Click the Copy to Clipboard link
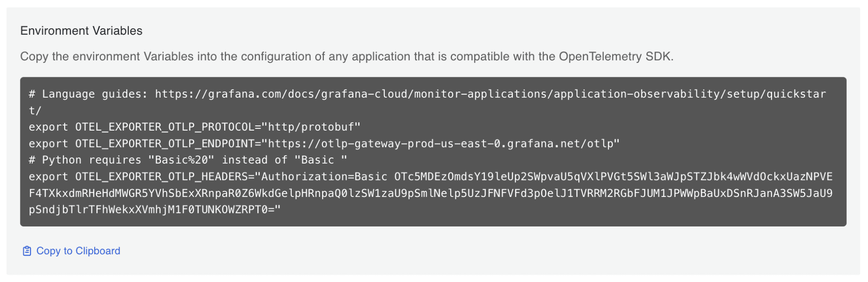The image size is (868, 282). (x=78, y=251)
